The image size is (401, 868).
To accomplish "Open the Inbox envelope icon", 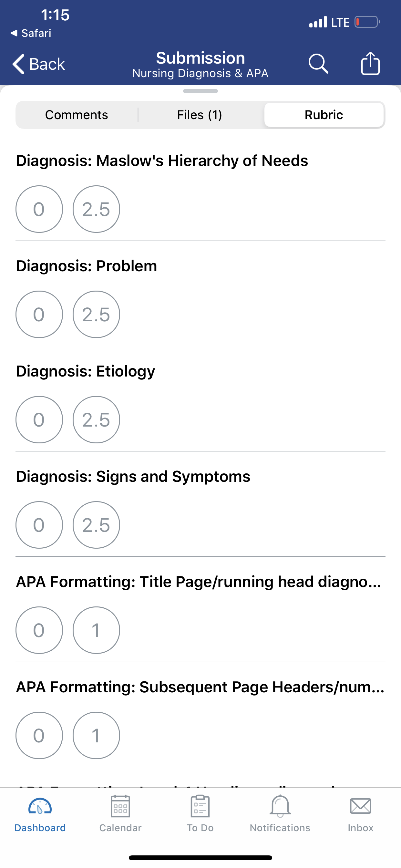I will click(x=361, y=806).
